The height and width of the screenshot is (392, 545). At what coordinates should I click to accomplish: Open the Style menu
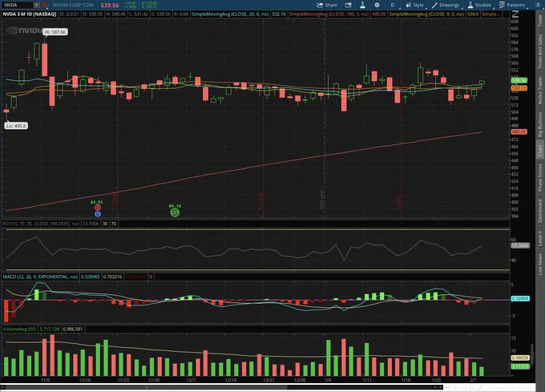414,5
